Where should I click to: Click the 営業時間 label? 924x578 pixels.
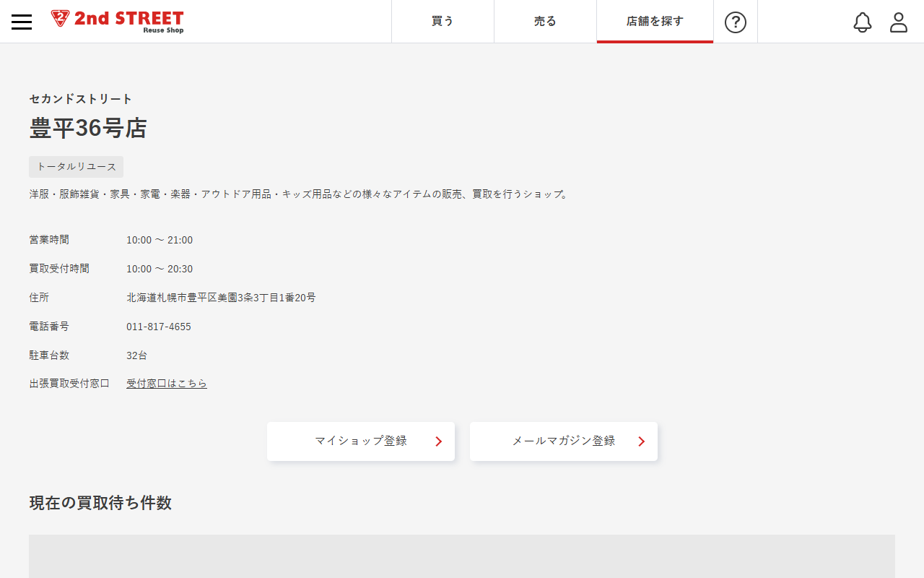49,240
